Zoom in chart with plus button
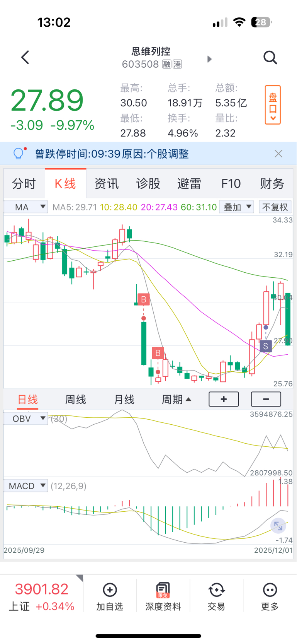297x644 pixels. [224, 399]
